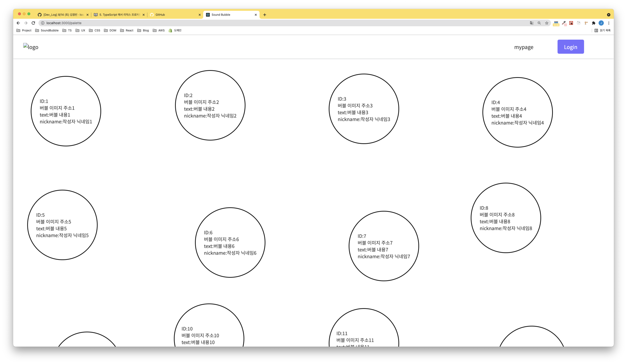Viewport: 627px width, 364px height.
Task: Close the TypeScript tab
Action: point(144,15)
